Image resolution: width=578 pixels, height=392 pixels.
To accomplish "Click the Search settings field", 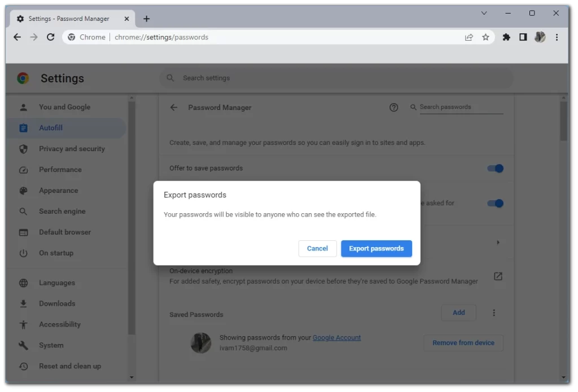I will pyautogui.click(x=335, y=78).
